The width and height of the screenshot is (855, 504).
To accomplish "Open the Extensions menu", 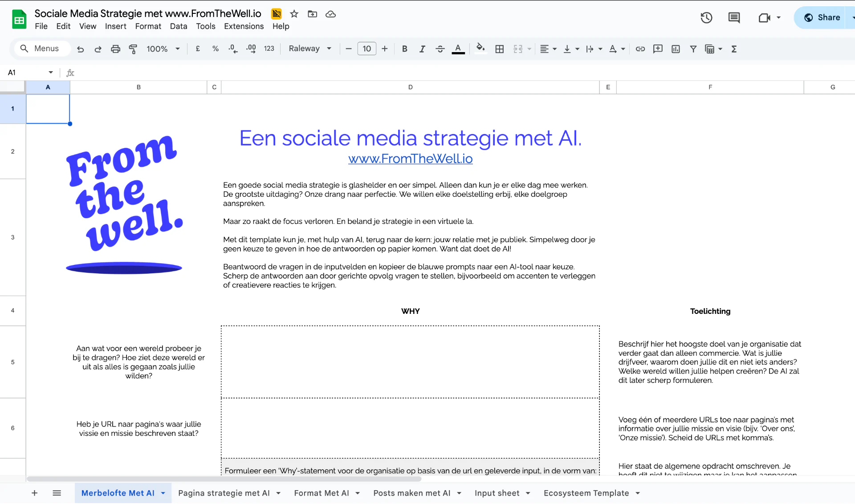I will 244,26.
